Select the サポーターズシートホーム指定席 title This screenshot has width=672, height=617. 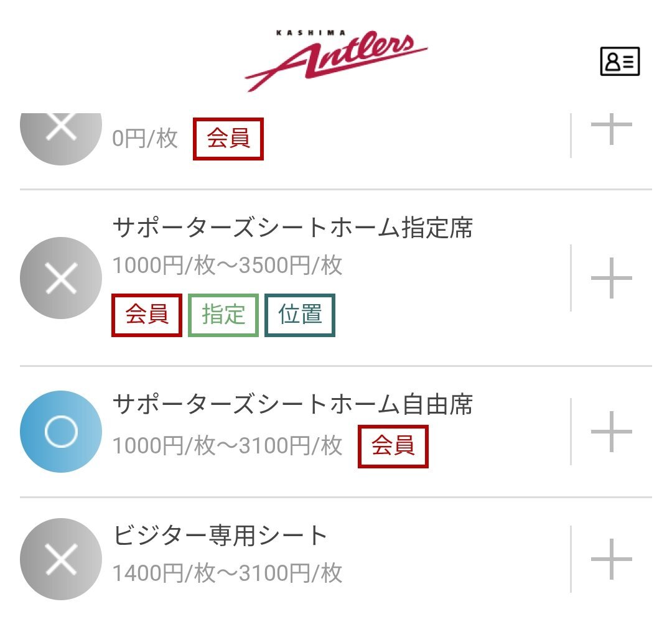(292, 228)
